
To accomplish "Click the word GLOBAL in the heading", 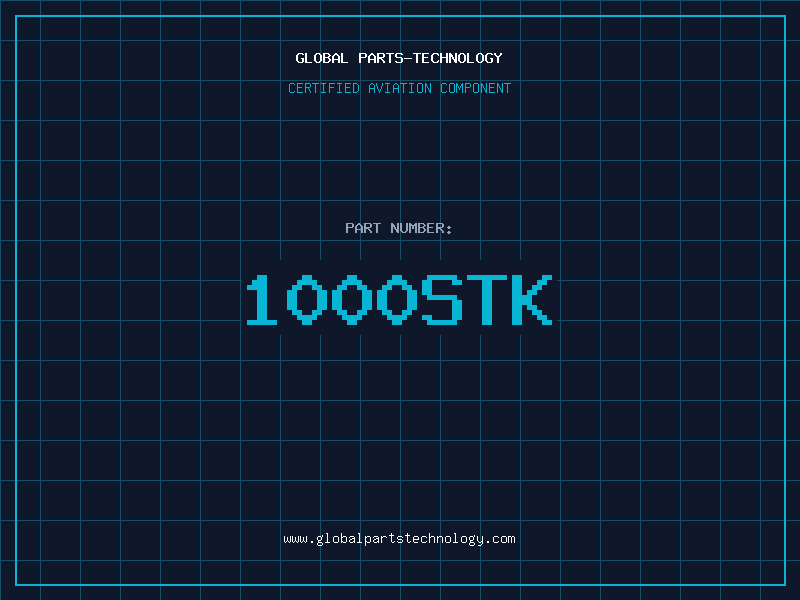I will 322,58.
